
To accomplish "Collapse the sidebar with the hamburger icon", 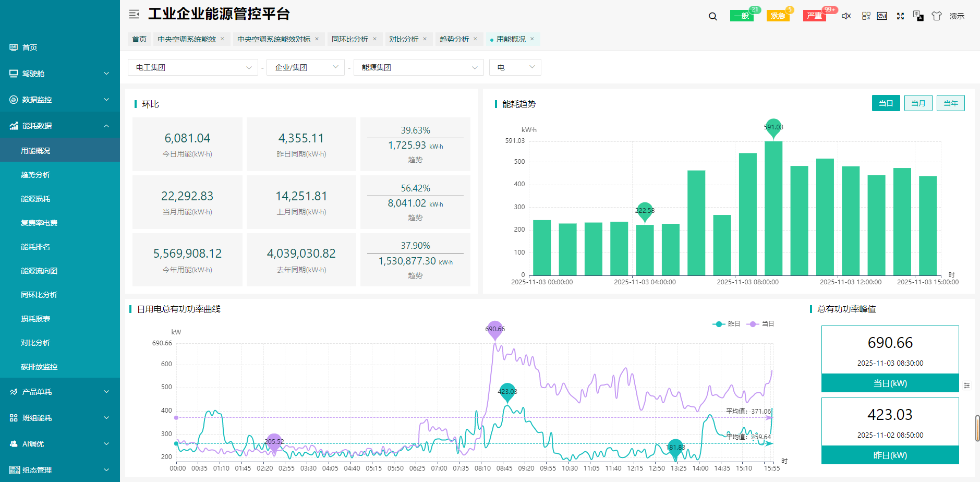I will coord(134,14).
